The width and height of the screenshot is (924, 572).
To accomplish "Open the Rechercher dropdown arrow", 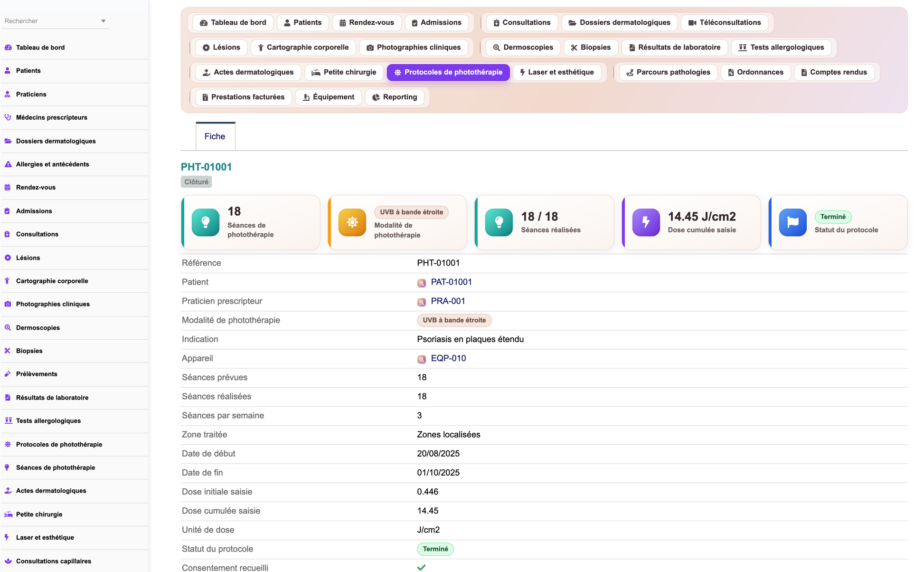I will click(103, 21).
